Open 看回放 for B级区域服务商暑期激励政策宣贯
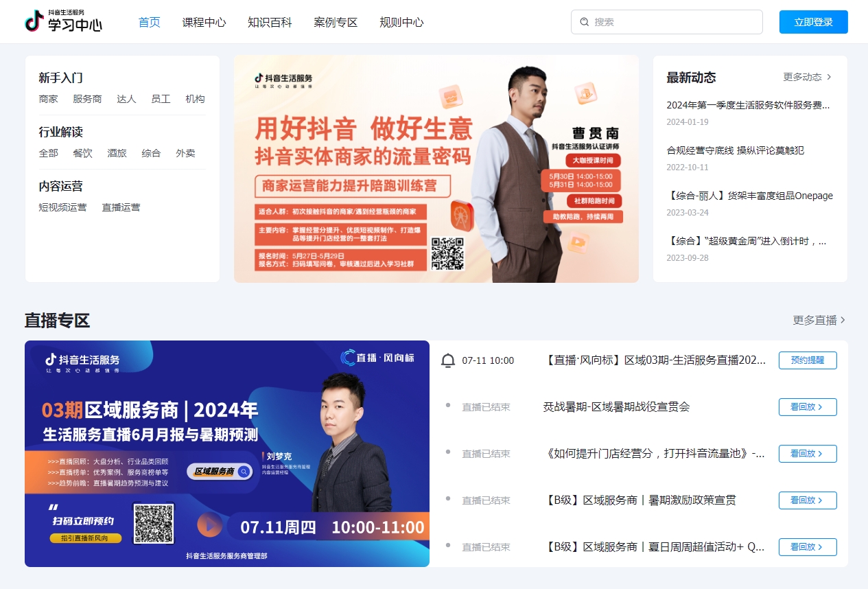The image size is (868, 589). [x=808, y=500]
